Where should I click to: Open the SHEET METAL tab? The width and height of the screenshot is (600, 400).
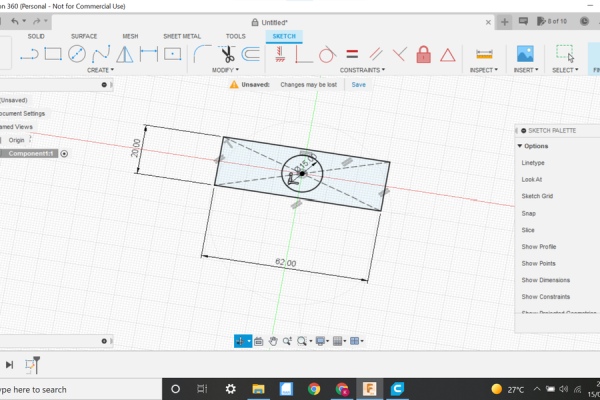coord(181,36)
